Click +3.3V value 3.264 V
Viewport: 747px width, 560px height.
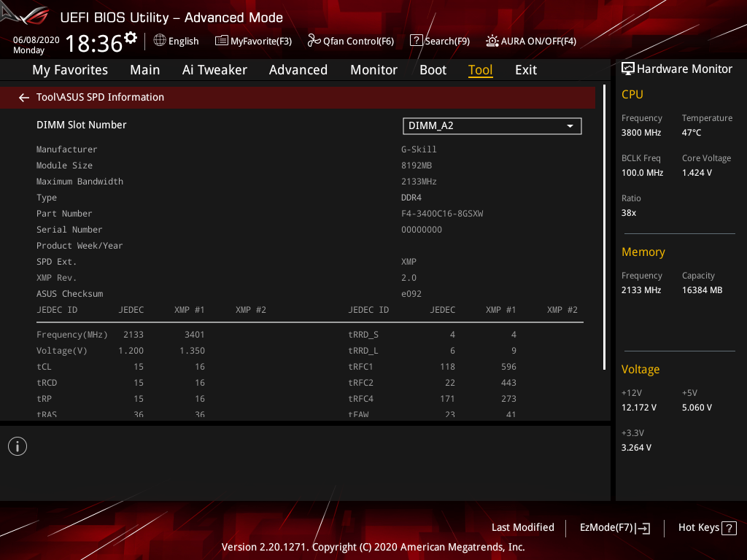pyautogui.click(x=636, y=448)
